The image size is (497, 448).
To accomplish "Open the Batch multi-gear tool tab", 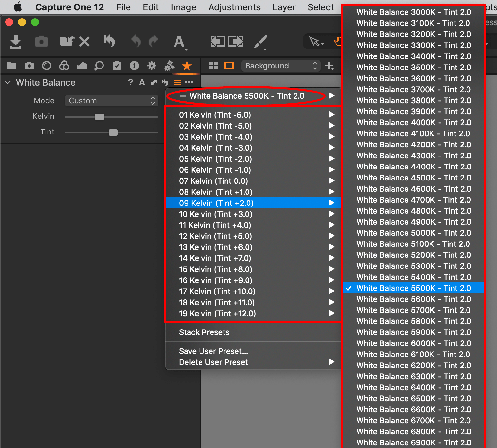I will click(x=169, y=66).
